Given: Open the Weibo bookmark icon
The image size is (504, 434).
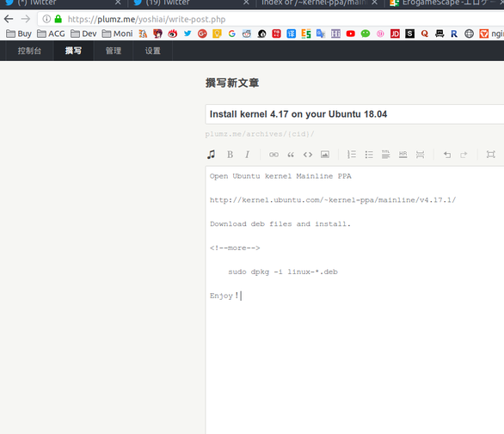Looking at the screenshot, I should click(x=172, y=34).
